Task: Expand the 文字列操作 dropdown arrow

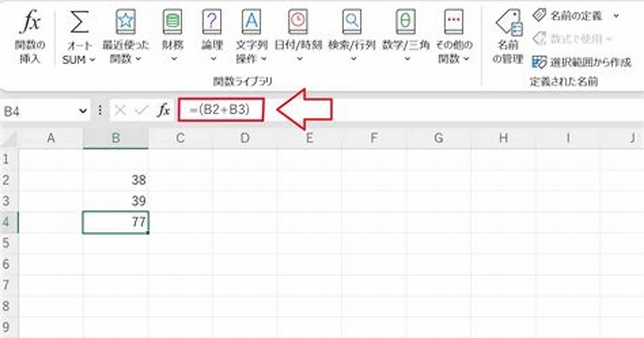Action: (264, 59)
